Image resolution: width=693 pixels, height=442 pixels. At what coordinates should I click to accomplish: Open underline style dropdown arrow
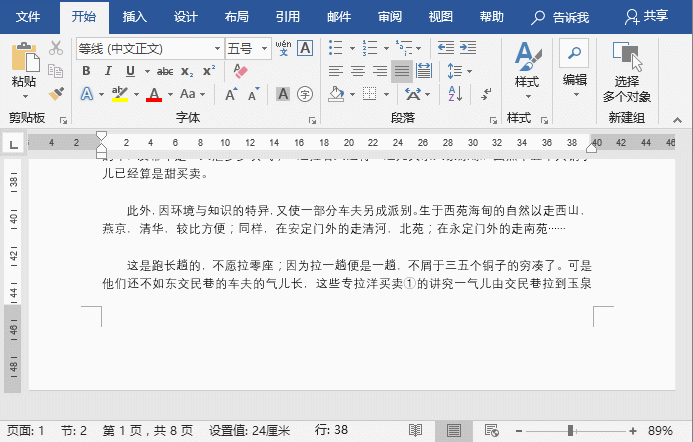pos(147,71)
